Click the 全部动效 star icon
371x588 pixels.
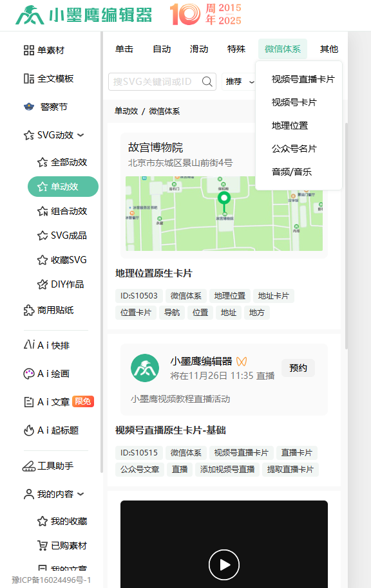tap(43, 162)
